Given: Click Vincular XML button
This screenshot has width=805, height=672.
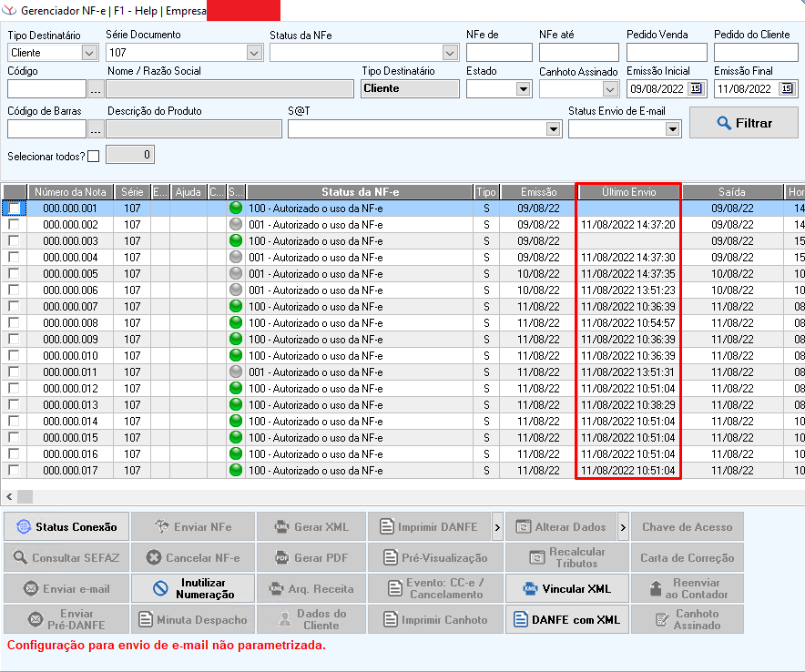Looking at the screenshot, I should pyautogui.click(x=566, y=588).
